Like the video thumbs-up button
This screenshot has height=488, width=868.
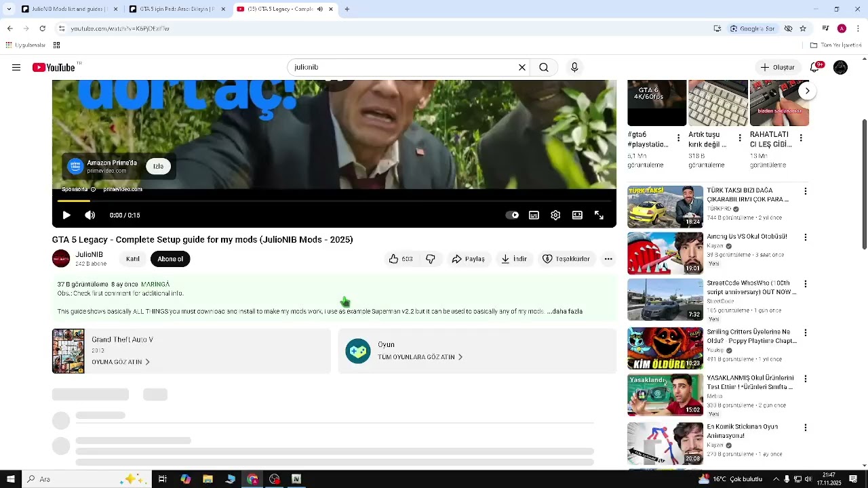pyautogui.click(x=401, y=259)
